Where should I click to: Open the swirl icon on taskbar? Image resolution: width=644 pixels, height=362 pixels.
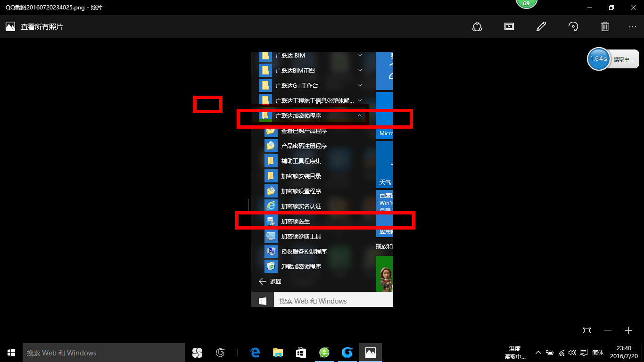(220, 353)
